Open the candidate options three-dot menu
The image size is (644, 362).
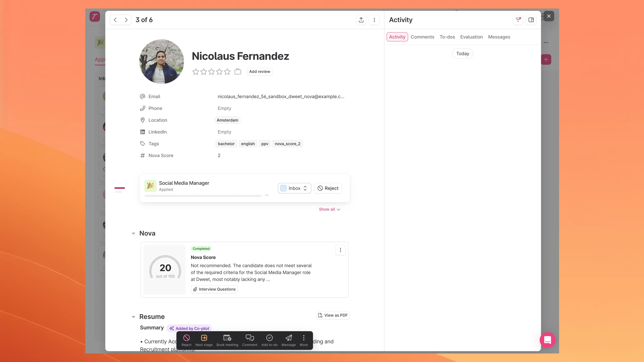pyautogui.click(x=374, y=20)
